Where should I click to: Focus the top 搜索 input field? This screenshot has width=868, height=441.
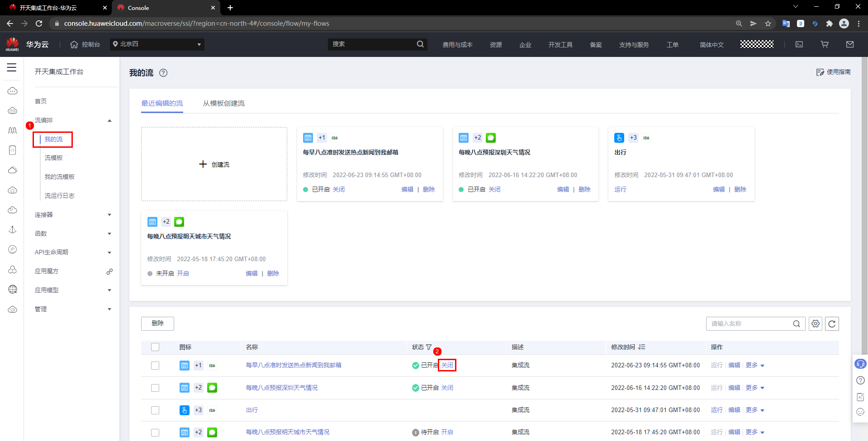(x=373, y=44)
